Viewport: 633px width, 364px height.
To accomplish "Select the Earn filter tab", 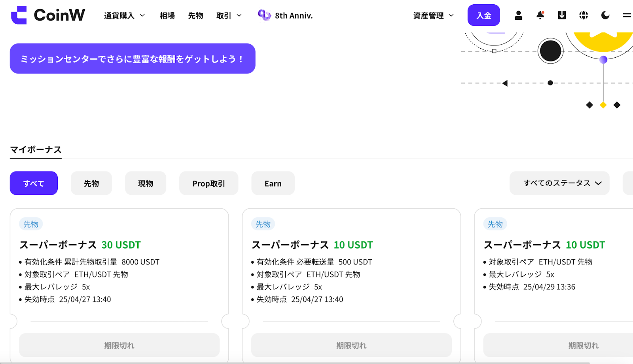I will click(x=273, y=183).
